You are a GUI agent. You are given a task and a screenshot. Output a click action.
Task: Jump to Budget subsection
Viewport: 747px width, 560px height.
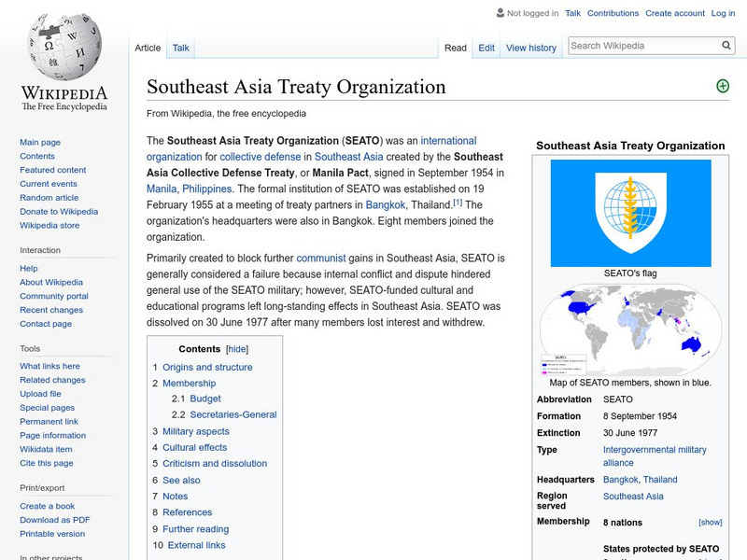point(205,399)
